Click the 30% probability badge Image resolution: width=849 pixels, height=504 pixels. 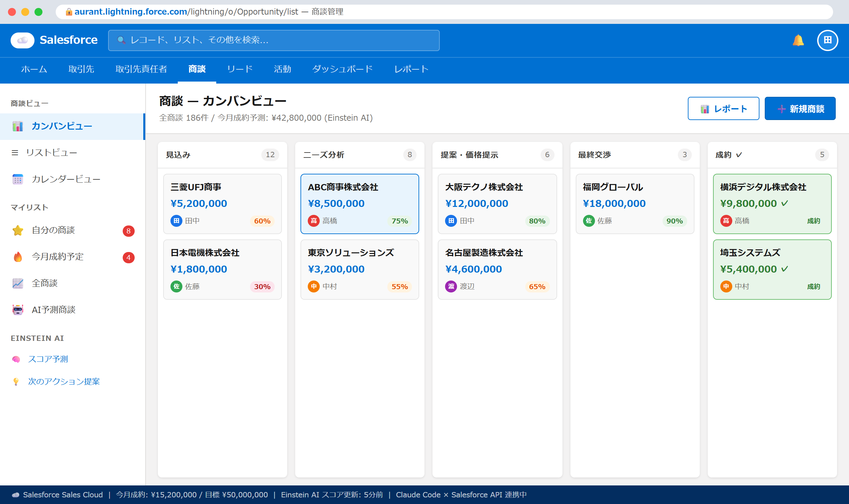(x=262, y=286)
